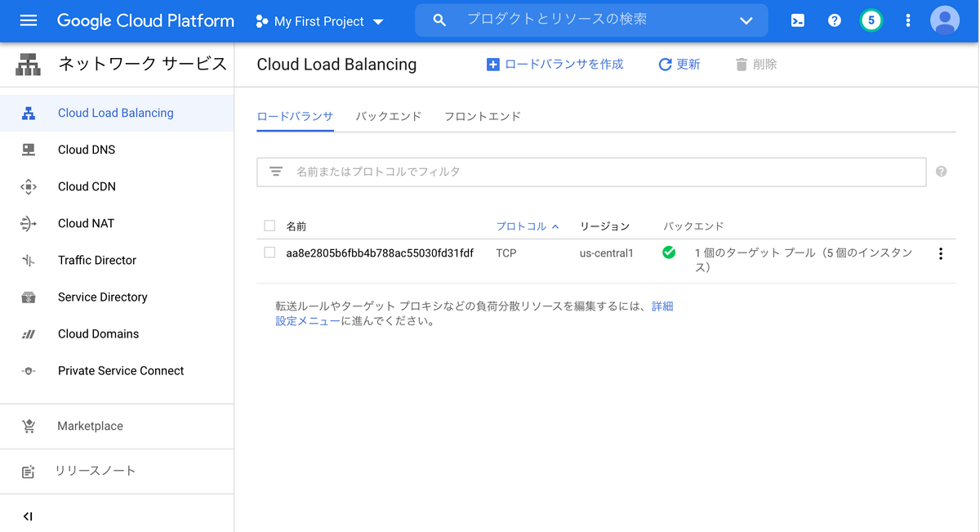Screen dimensions: 980x532
Task: Check the aa8e2805b6fbb4b788ac55030fd31fdf row checkbox
Action: 269,253
